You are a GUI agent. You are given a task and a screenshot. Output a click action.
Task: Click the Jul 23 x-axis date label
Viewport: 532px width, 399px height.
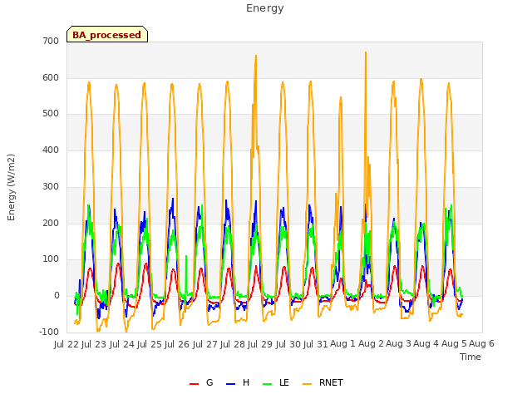[94, 344]
